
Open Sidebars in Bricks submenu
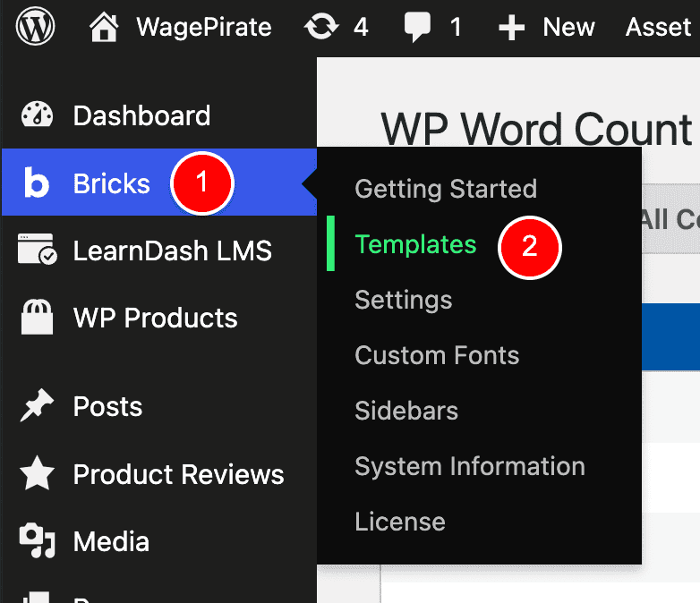click(x=406, y=411)
